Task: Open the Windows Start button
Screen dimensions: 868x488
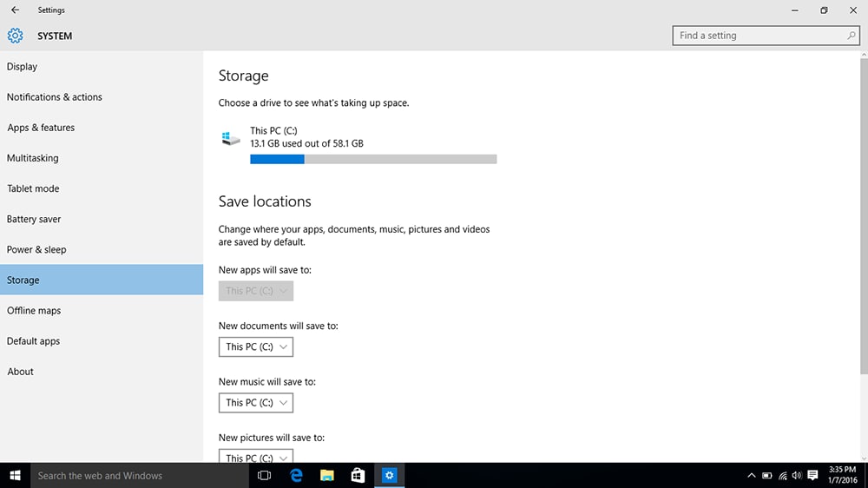Action: tap(15, 475)
